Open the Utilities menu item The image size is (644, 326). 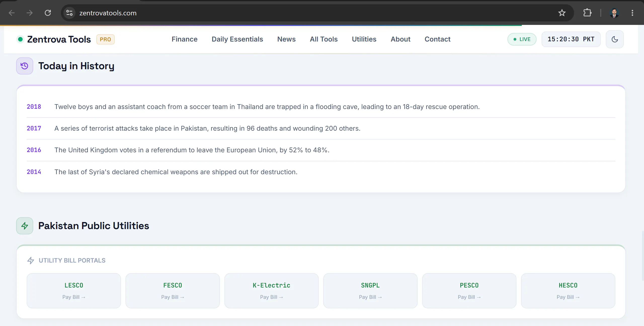tap(364, 39)
